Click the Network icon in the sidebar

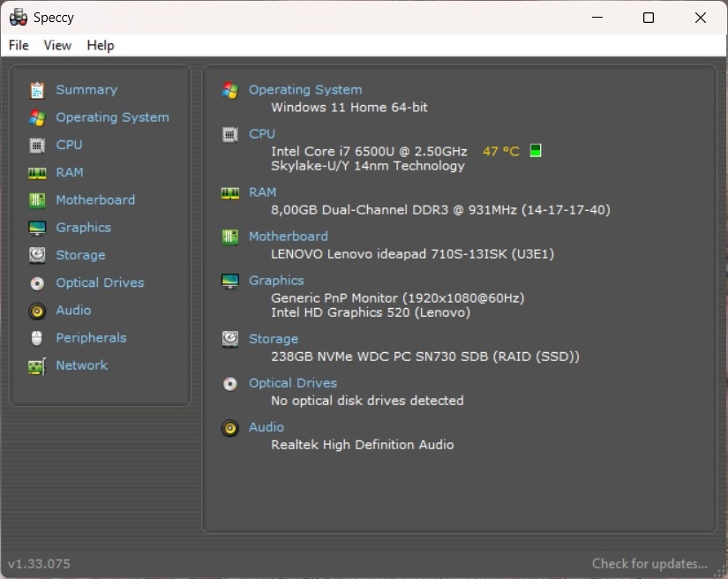click(37, 365)
